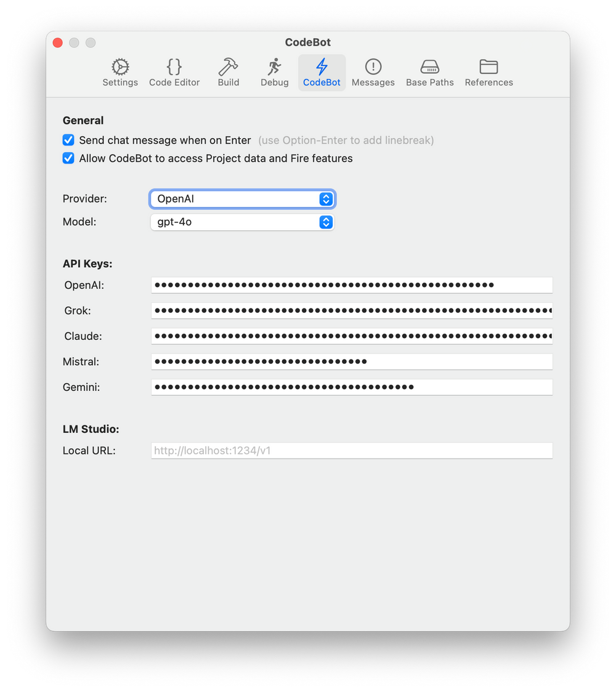Uncheck Send chat message when on Enter
Viewport: 616px width, 692px height.
[x=68, y=140]
